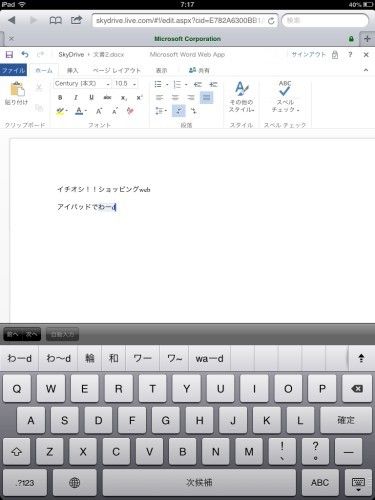Image resolution: width=375 pixels, height=500 pixels.
Task: Open the text highlight color dropdown
Action: point(67,111)
